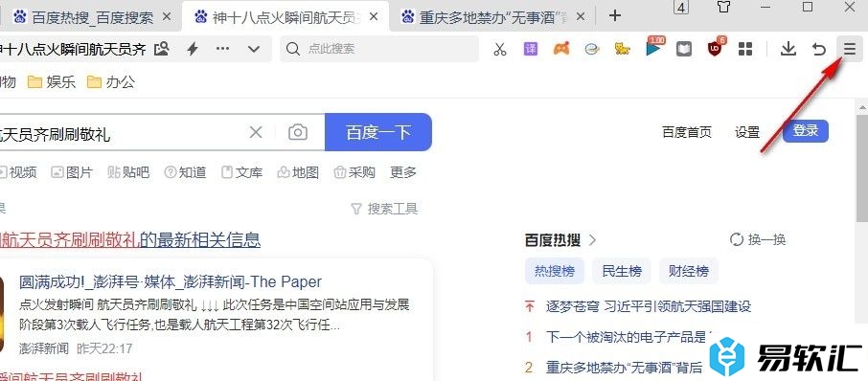Click the 百度一下 search button
This screenshot has width=868, height=381.
coord(378,132)
